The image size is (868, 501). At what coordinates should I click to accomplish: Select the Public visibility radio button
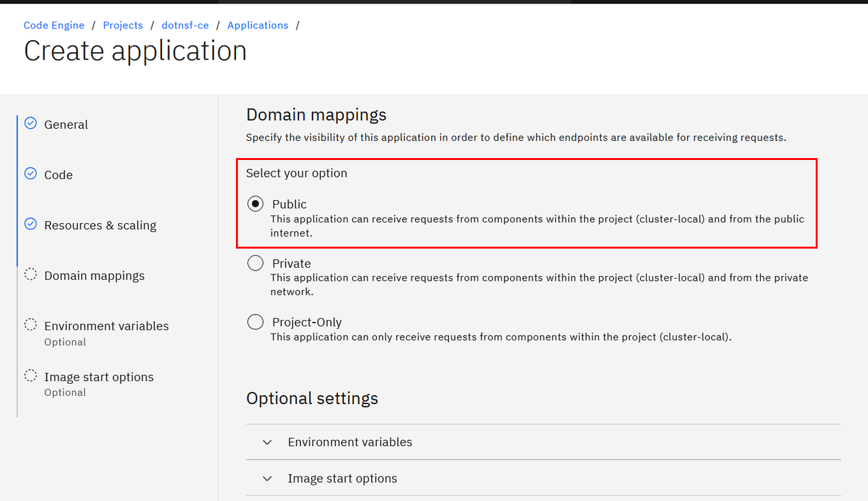256,204
